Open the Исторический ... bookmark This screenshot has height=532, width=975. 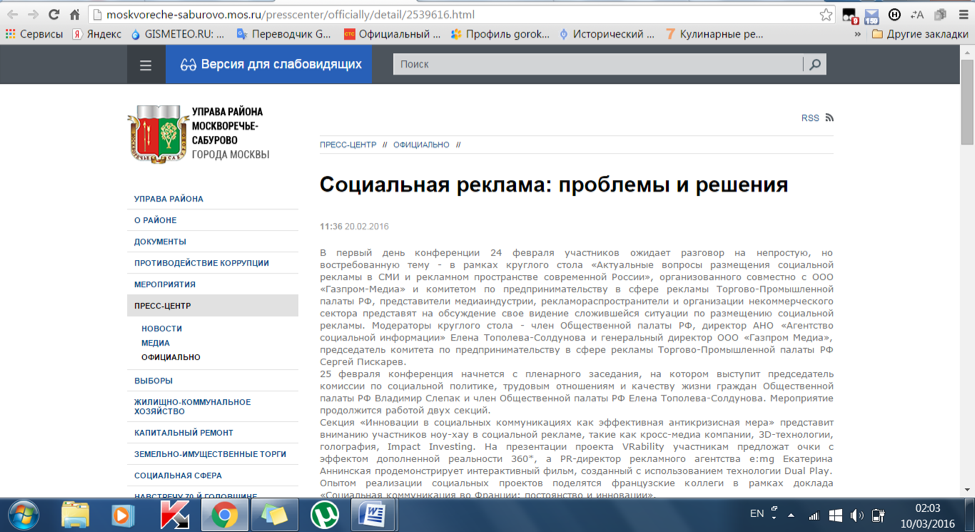(607, 34)
